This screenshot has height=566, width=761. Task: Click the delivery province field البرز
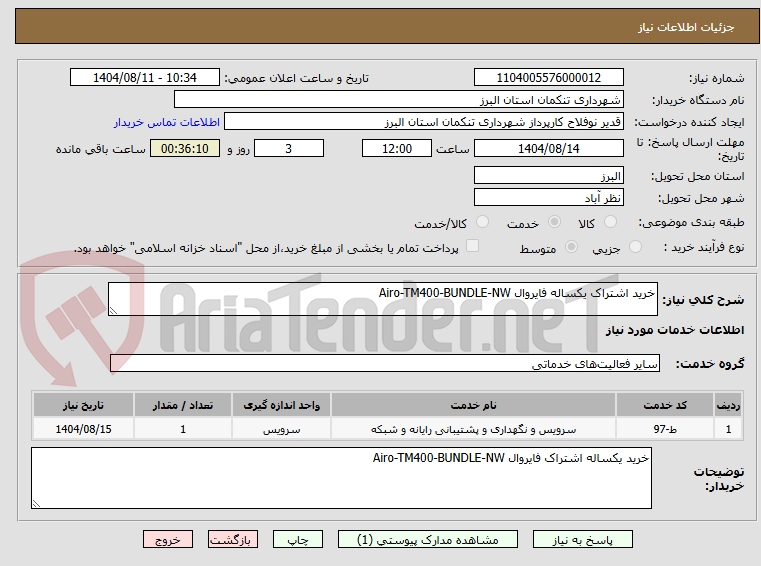click(x=548, y=176)
